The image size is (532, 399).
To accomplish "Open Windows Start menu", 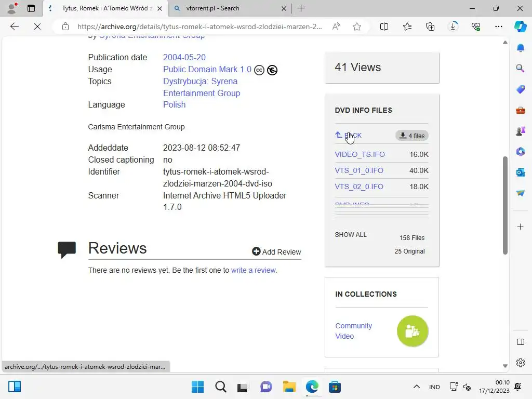I will [x=197, y=387].
